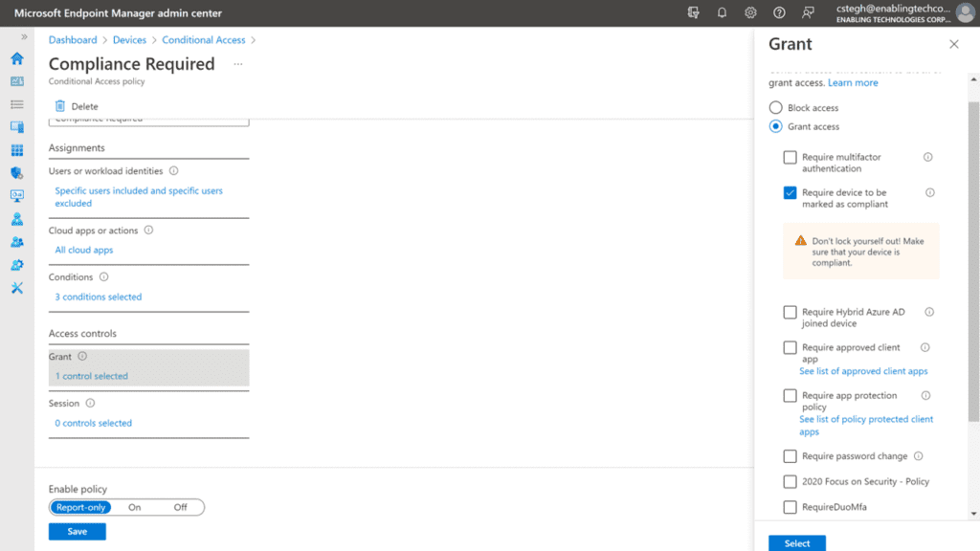Open the notifications bell
The image size is (980, 551).
(x=722, y=12)
